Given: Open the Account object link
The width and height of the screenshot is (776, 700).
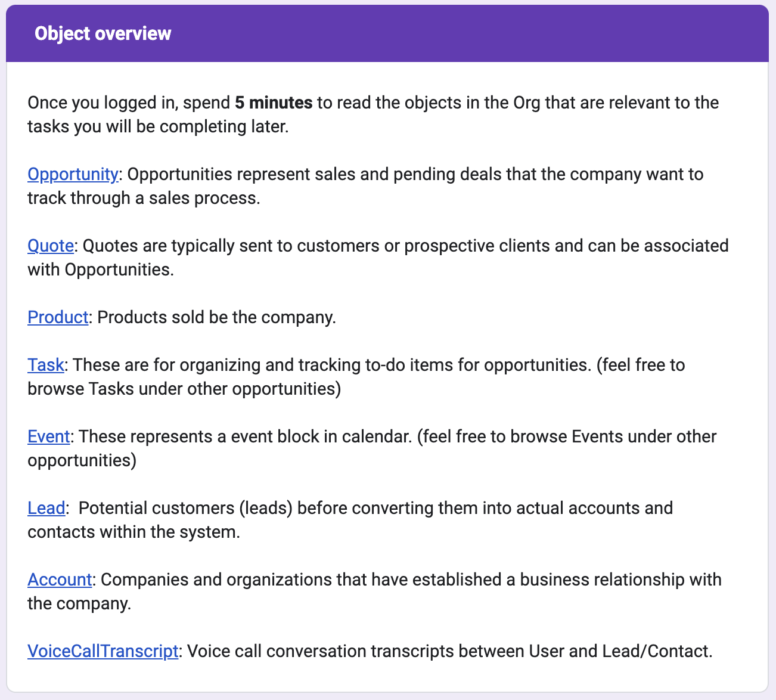Looking at the screenshot, I should pos(60,580).
